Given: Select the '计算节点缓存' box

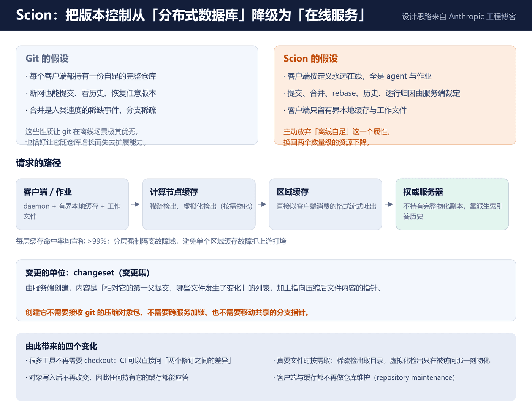Looking at the screenshot, I should coord(199,204).
